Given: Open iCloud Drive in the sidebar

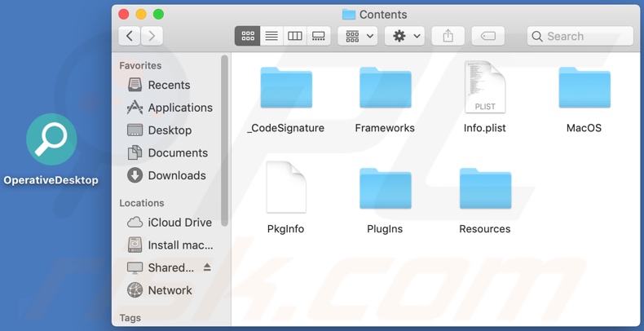Looking at the screenshot, I should click(x=169, y=223).
